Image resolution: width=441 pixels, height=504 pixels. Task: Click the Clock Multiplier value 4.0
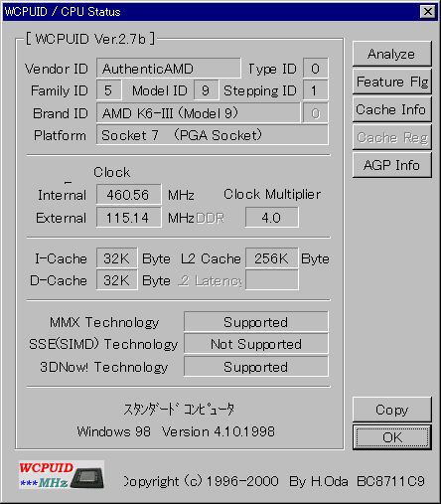[272, 218]
